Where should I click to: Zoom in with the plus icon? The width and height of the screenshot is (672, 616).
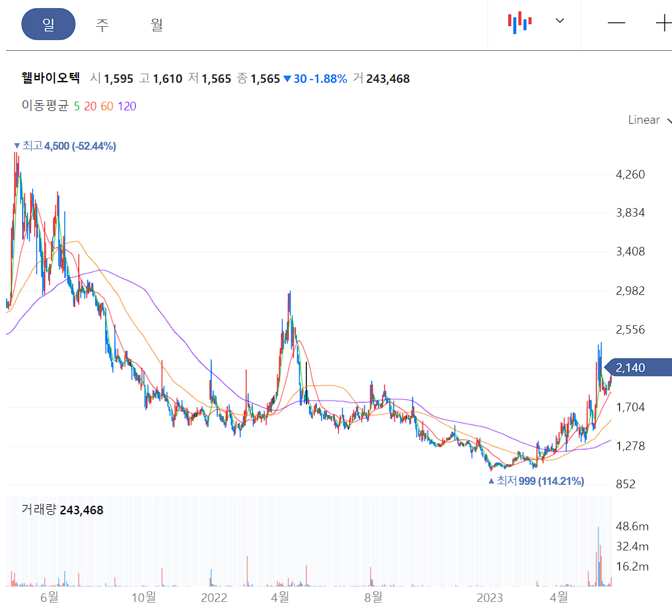point(665,21)
